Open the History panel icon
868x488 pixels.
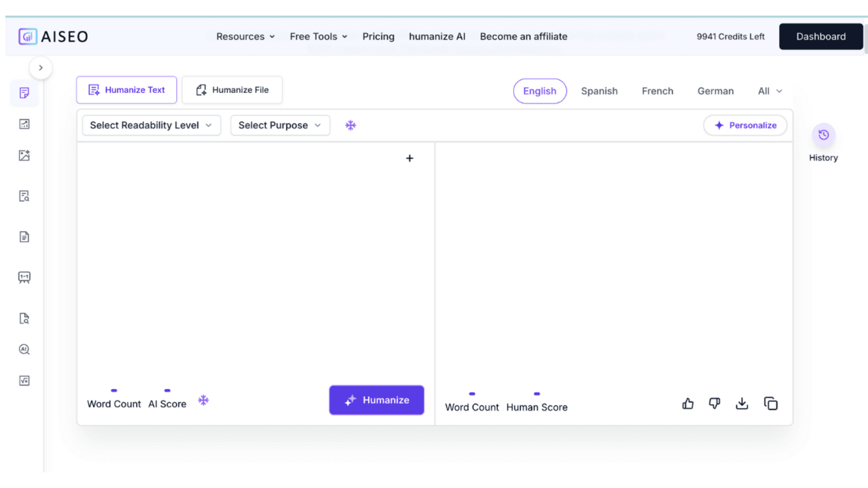tap(823, 135)
